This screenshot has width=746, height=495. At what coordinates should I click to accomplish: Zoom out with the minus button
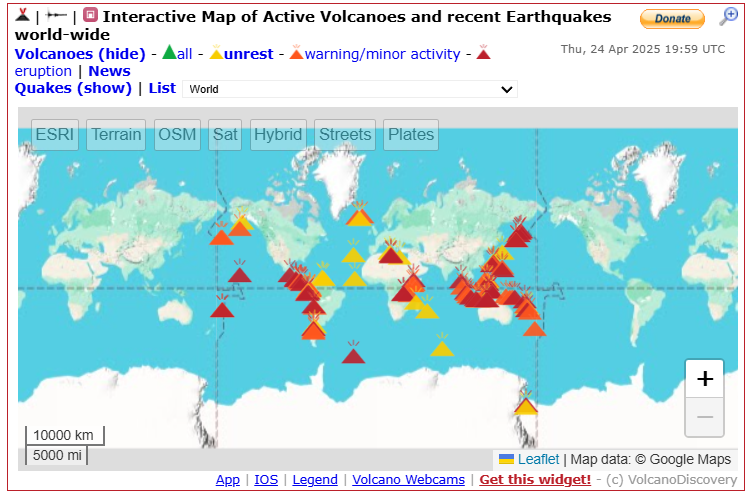(705, 417)
